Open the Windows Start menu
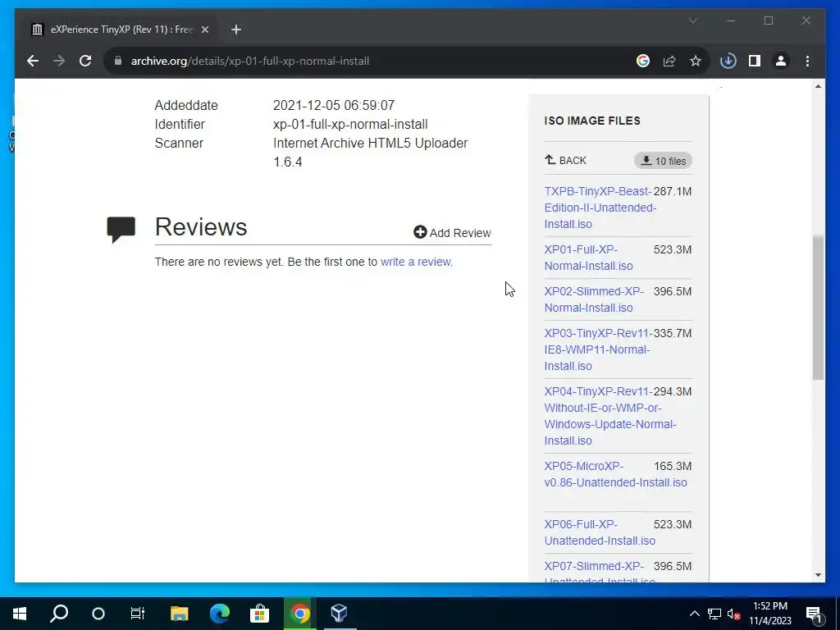This screenshot has width=840, height=630. pos(20,614)
